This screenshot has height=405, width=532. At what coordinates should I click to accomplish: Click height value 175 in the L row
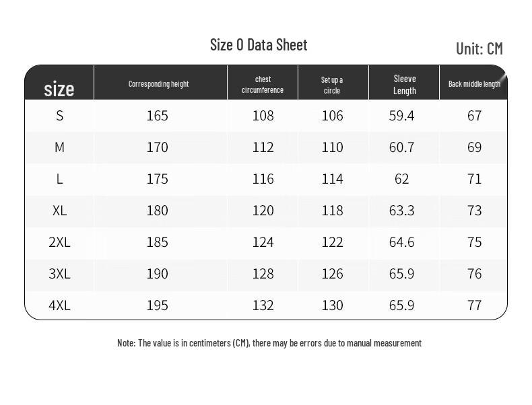click(x=157, y=179)
